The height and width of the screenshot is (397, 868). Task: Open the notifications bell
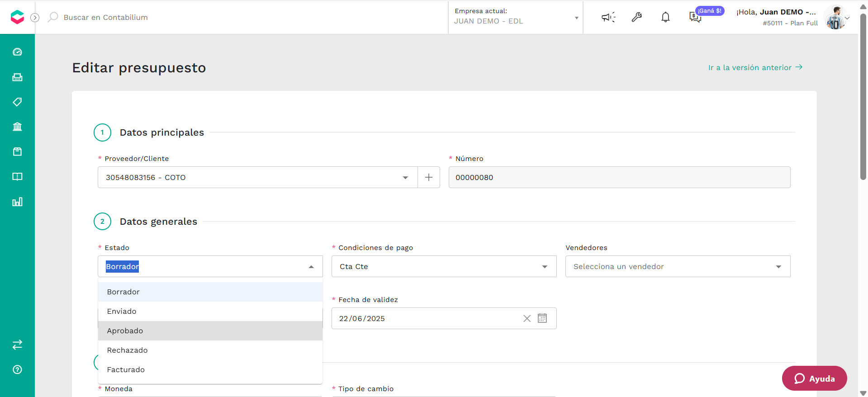(665, 17)
